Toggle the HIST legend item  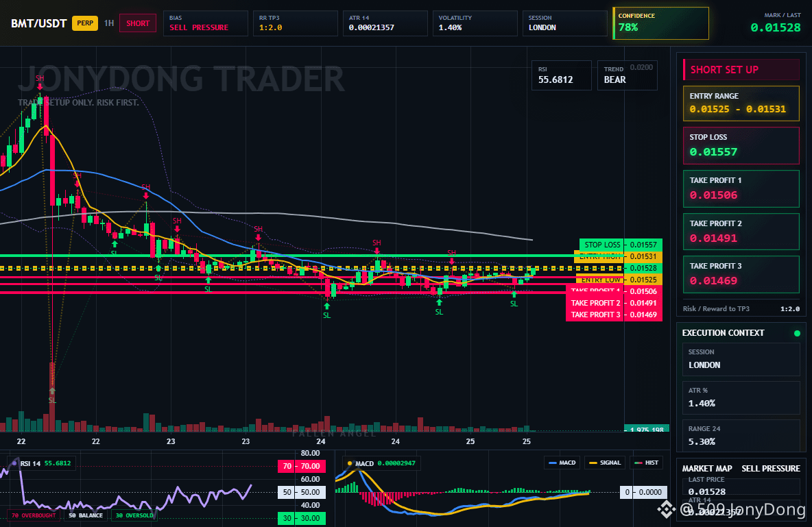pos(646,463)
